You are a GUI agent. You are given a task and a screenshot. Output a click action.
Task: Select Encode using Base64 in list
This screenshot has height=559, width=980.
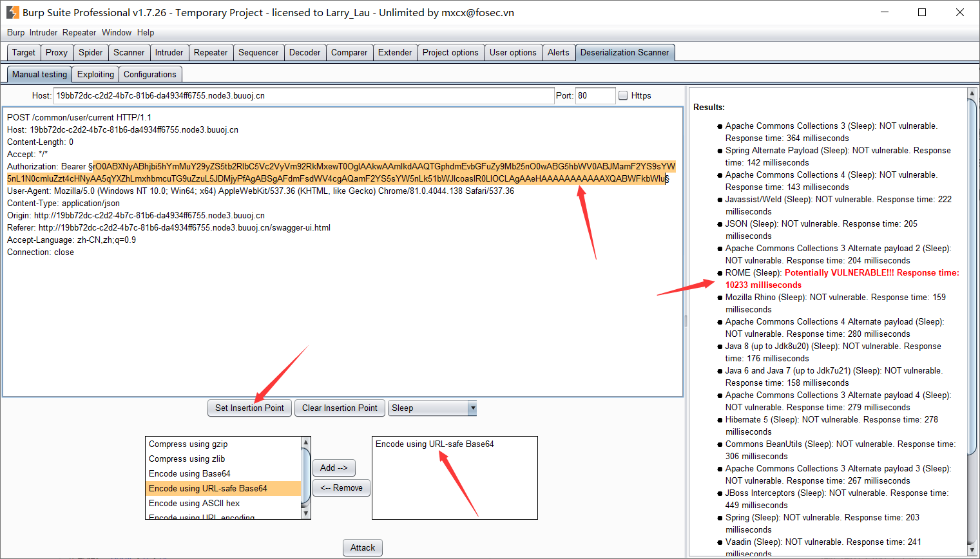pos(224,474)
